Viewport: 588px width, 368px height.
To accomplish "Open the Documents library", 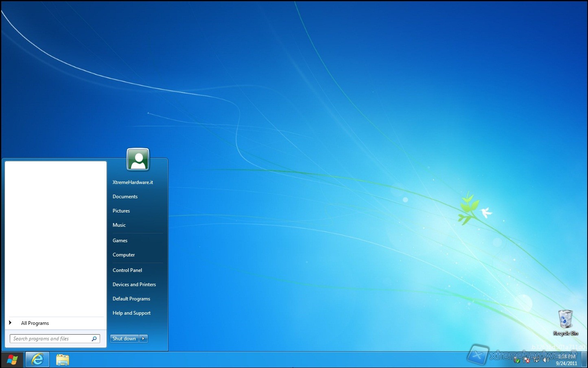I will [x=125, y=197].
